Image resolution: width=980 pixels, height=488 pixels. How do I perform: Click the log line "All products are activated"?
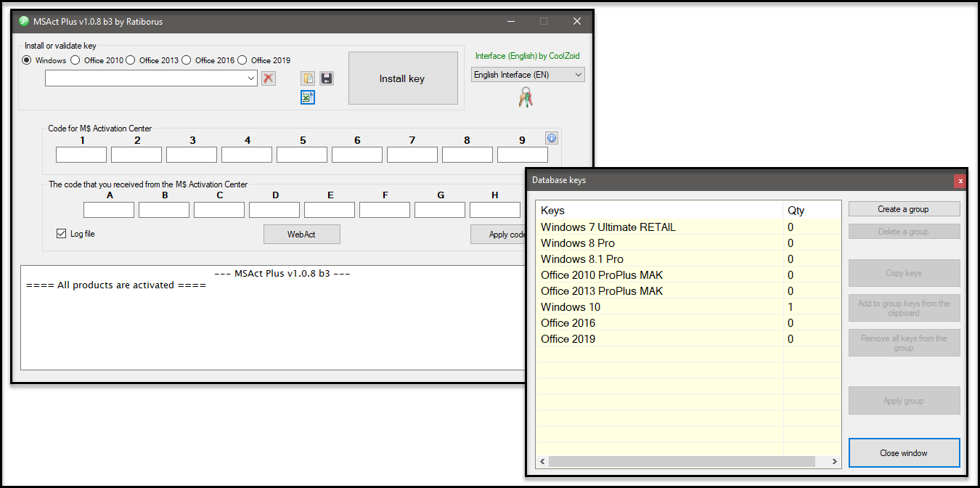pos(116,285)
